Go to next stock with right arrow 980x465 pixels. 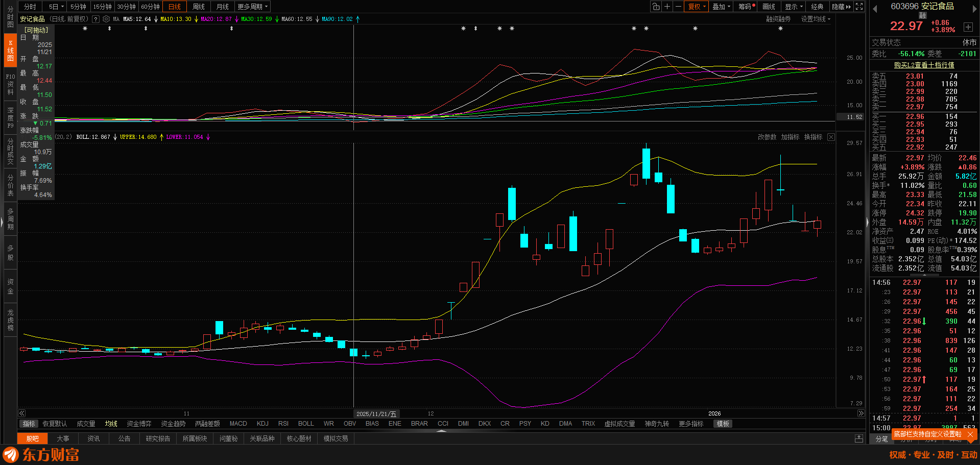(974, 9)
